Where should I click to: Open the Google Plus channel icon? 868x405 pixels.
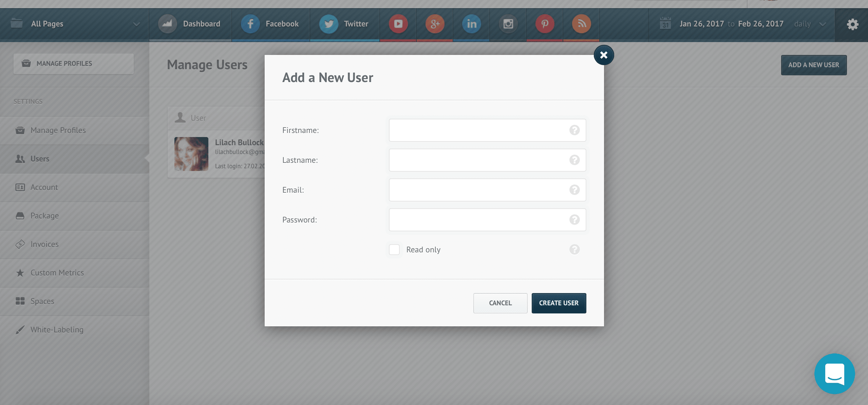[435, 24]
